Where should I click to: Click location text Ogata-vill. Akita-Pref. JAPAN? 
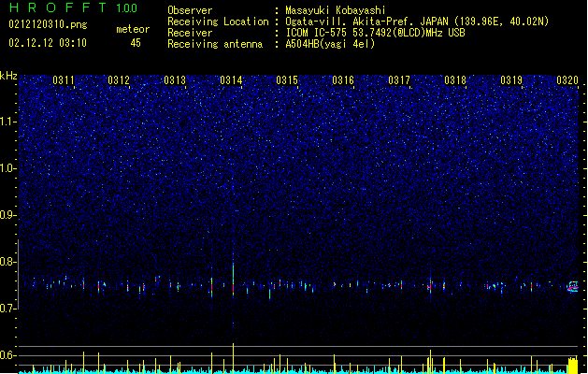[x=367, y=22]
